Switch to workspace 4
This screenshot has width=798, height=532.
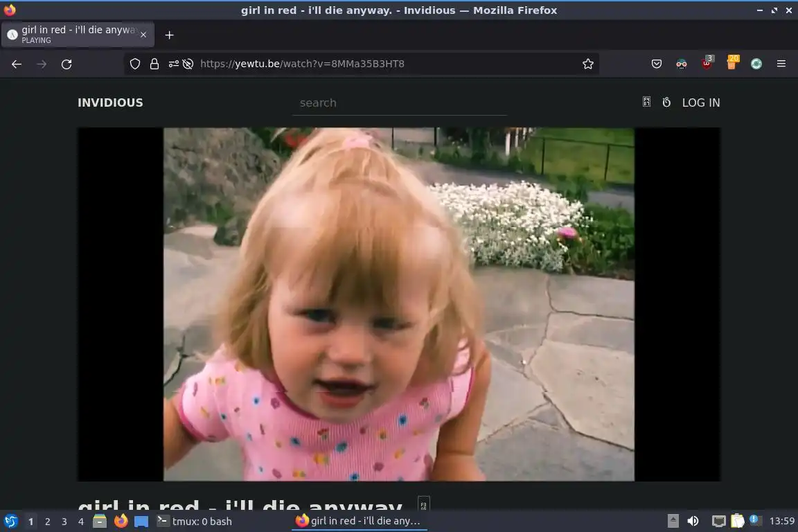click(x=80, y=522)
